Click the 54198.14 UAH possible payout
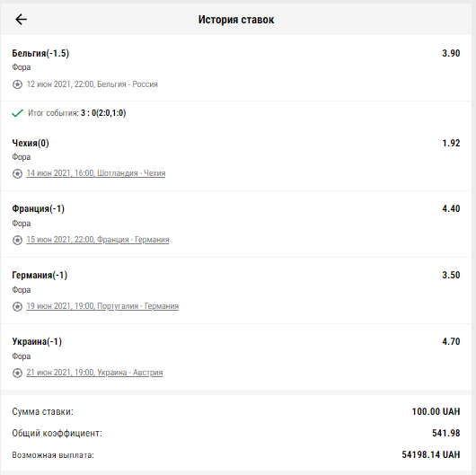 431,454
